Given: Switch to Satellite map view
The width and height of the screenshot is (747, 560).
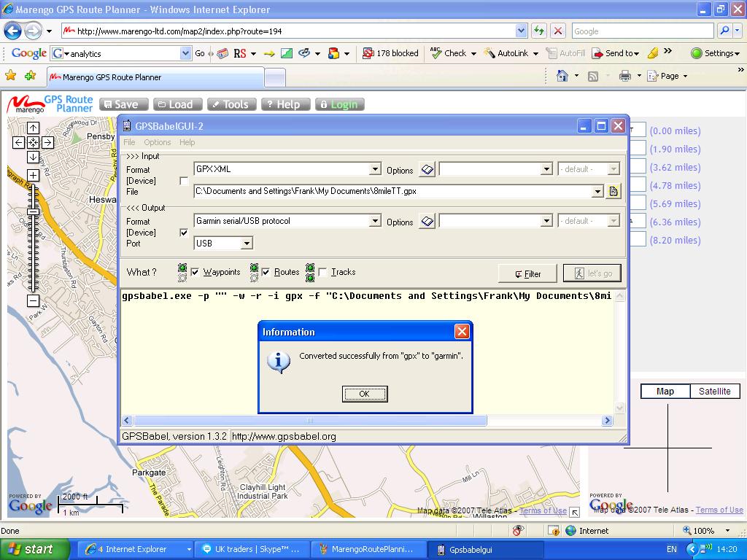Looking at the screenshot, I should 714,392.
